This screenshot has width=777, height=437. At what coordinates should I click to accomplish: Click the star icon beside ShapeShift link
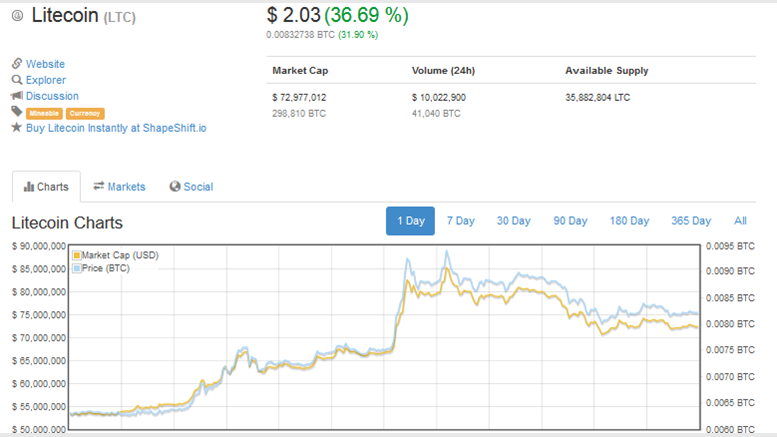(x=17, y=127)
